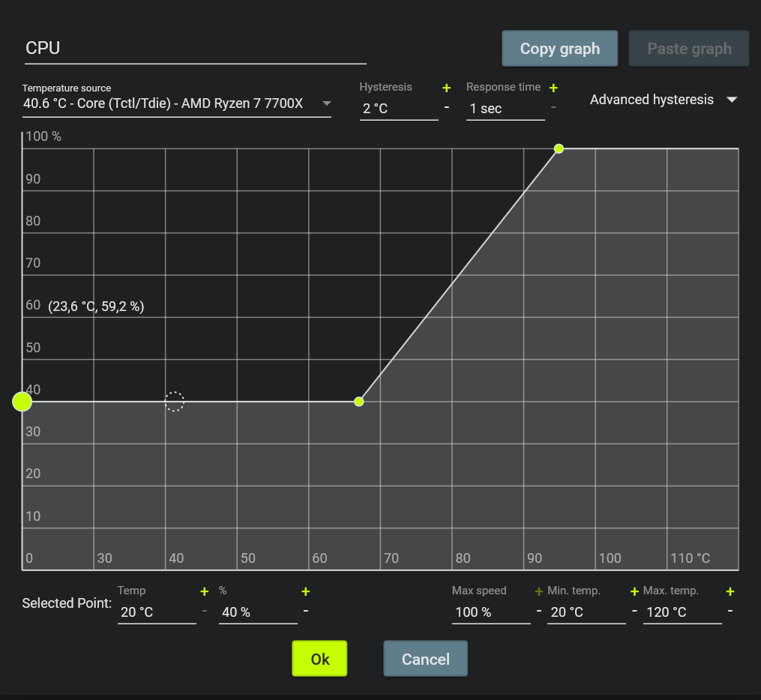Screen dimensions: 761x700
Task: Click the Paste graph button
Action: click(689, 49)
